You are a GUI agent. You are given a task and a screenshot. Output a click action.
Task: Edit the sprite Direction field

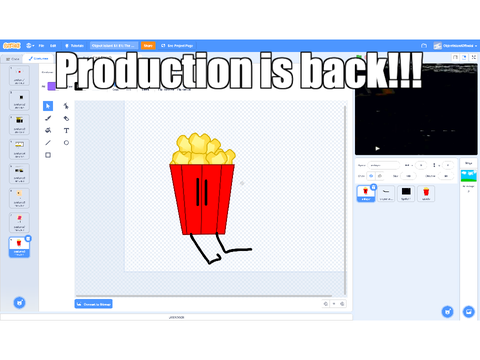coord(446,176)
